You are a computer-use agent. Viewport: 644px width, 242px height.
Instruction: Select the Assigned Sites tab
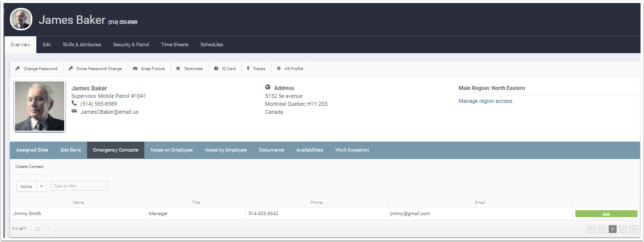tap(32, 150)
